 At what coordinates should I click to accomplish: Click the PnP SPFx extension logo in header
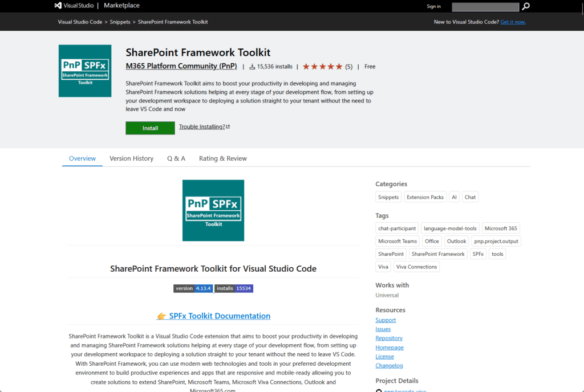pos(85,71)
